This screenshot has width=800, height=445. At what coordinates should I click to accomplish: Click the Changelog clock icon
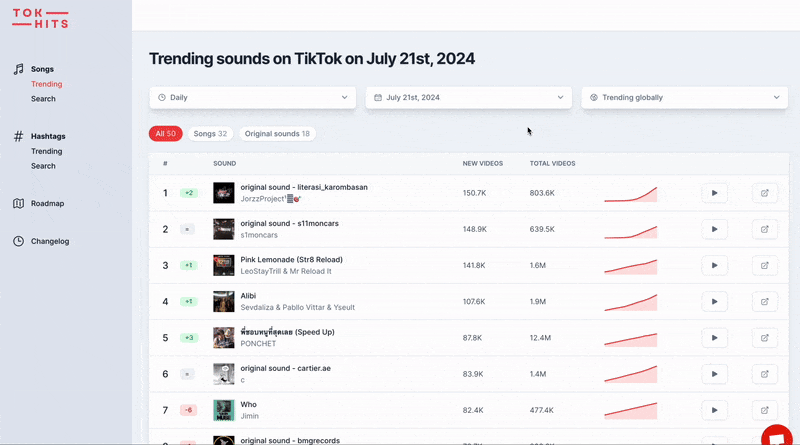pos(18,241)
